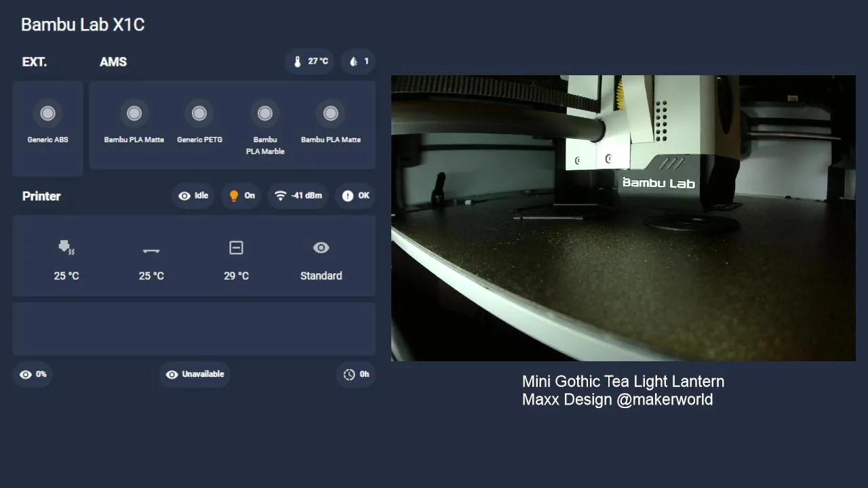Click the nozzle 25 °C value
Image resolution: width=868 pixels, height=488 pixels.
(x=66, y=276)
